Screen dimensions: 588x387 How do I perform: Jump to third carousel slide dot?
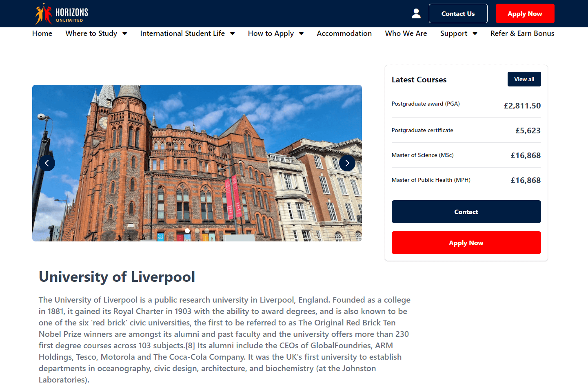207,231
